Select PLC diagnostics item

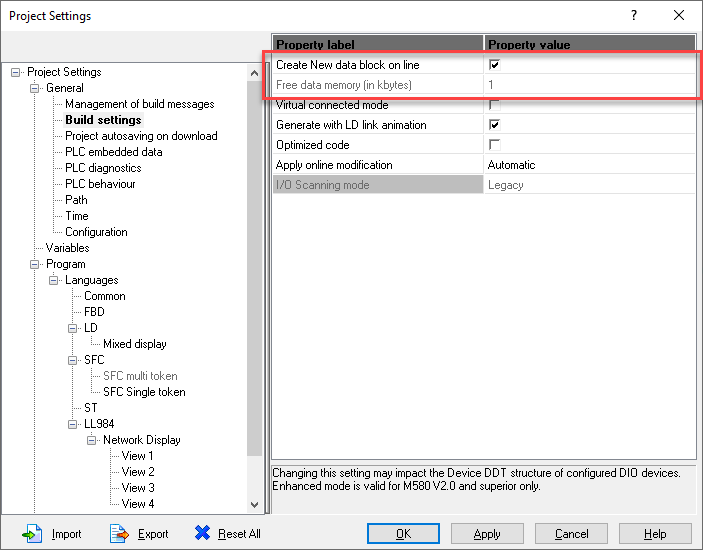[103, 168]
